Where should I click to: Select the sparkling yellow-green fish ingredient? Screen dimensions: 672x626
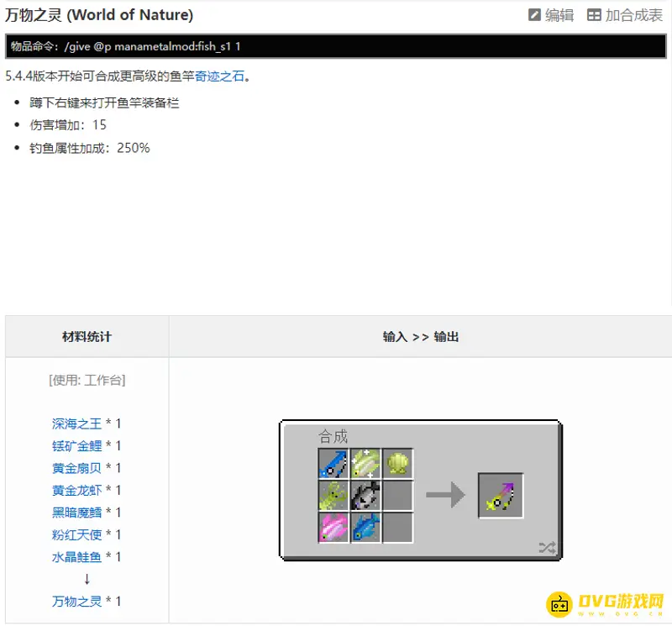point(365,464)
